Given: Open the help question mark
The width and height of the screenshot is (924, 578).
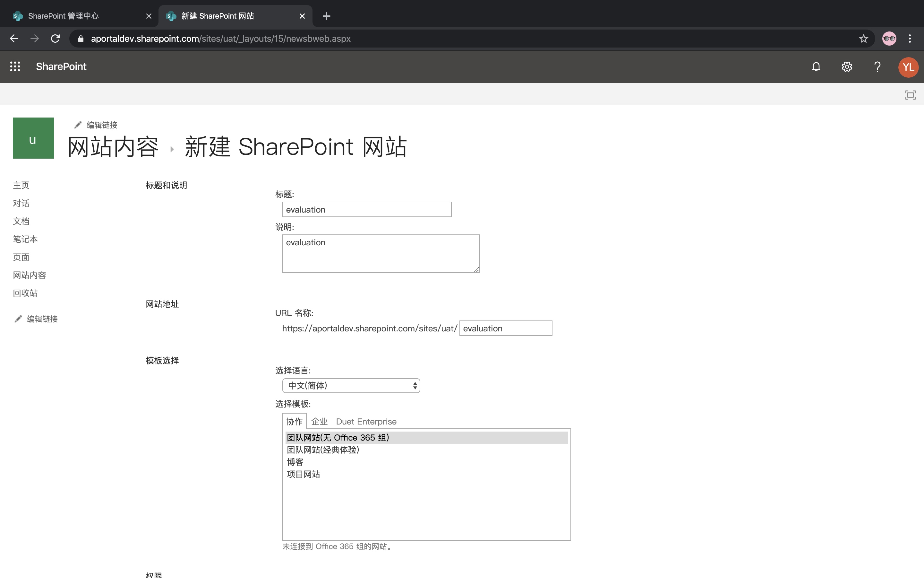Looking at the screenshot, I should [877, 67].
